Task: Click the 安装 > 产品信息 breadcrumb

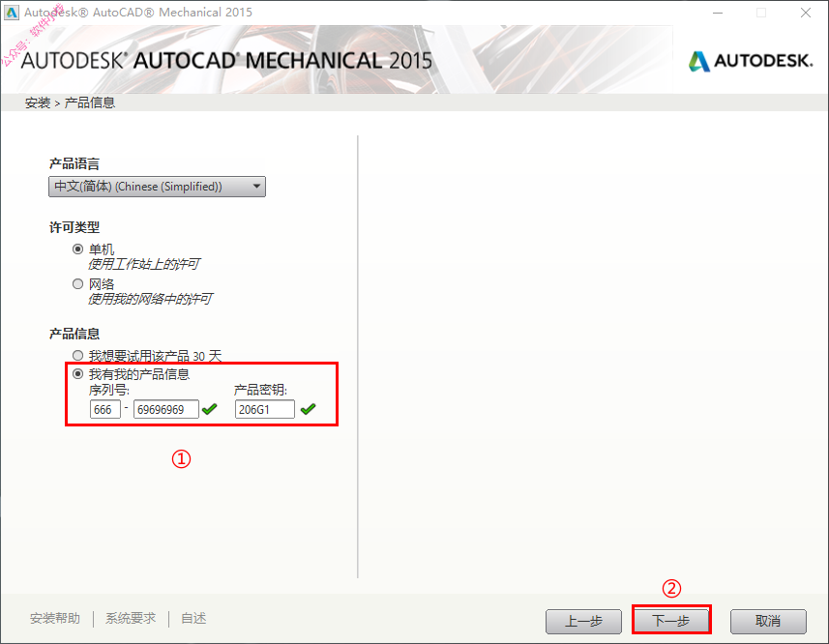Action: pyautogui.click(x=70, y=102)
